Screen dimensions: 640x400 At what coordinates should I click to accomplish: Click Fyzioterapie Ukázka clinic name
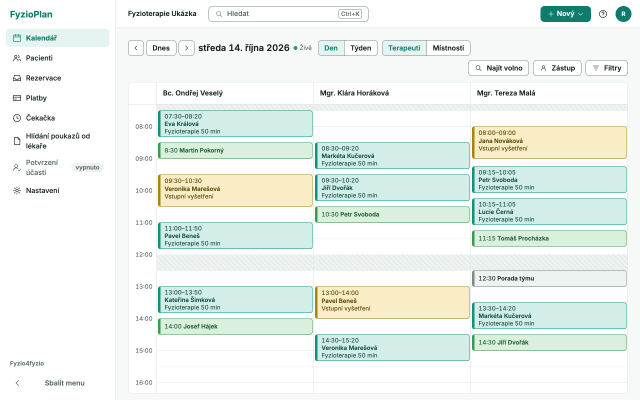162,13
